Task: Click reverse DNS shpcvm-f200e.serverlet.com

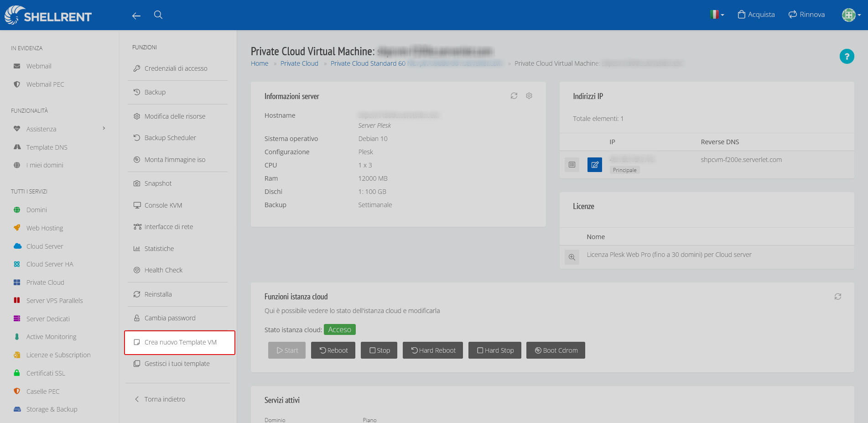Action: [741, 160]
